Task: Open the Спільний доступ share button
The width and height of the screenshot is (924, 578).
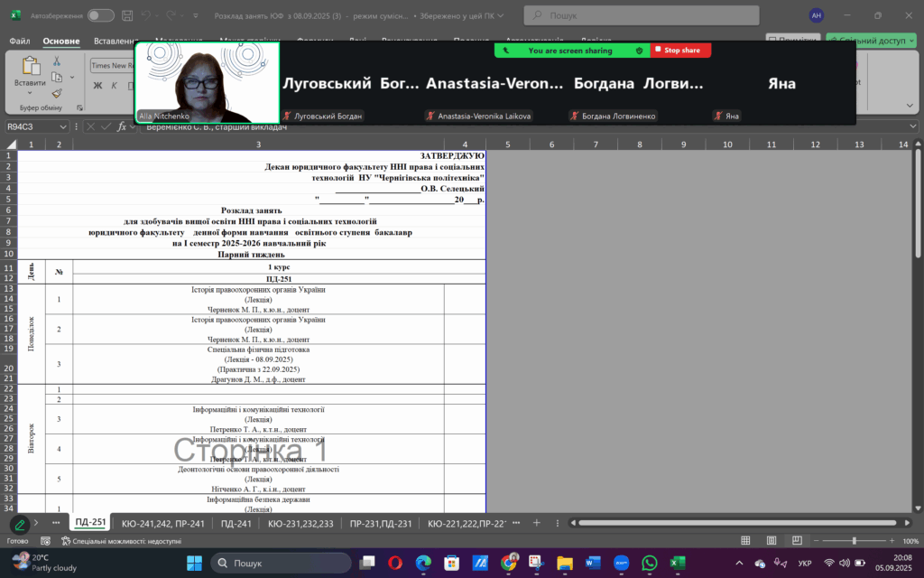Action: coord(872,40)
